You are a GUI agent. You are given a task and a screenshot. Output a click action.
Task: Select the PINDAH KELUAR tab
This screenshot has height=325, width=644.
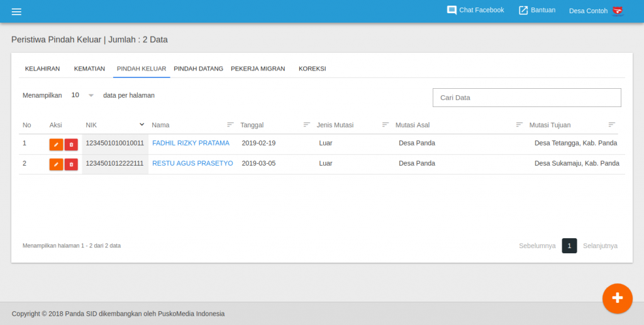(142, 69)
